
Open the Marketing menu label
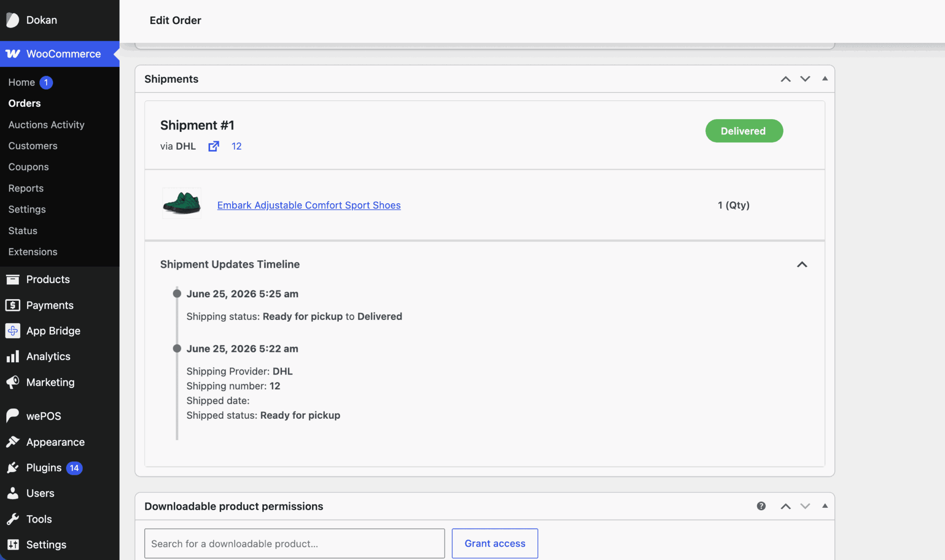pyautogui.click(x=51, y=382)
